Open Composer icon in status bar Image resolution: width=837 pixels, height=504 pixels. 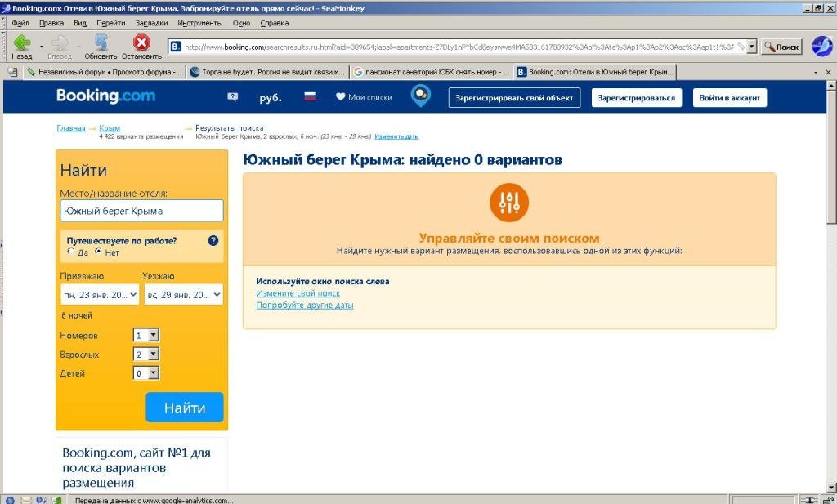coord(42,500)
